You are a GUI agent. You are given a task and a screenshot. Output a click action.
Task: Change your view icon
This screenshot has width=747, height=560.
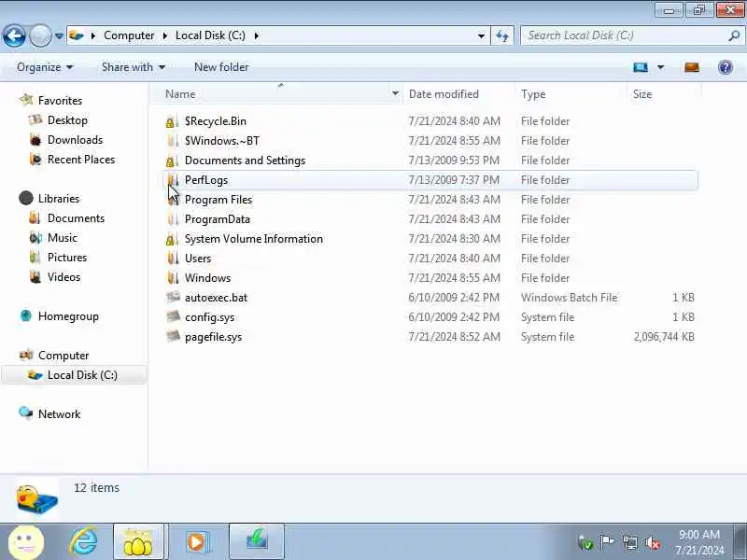[641, 67]
